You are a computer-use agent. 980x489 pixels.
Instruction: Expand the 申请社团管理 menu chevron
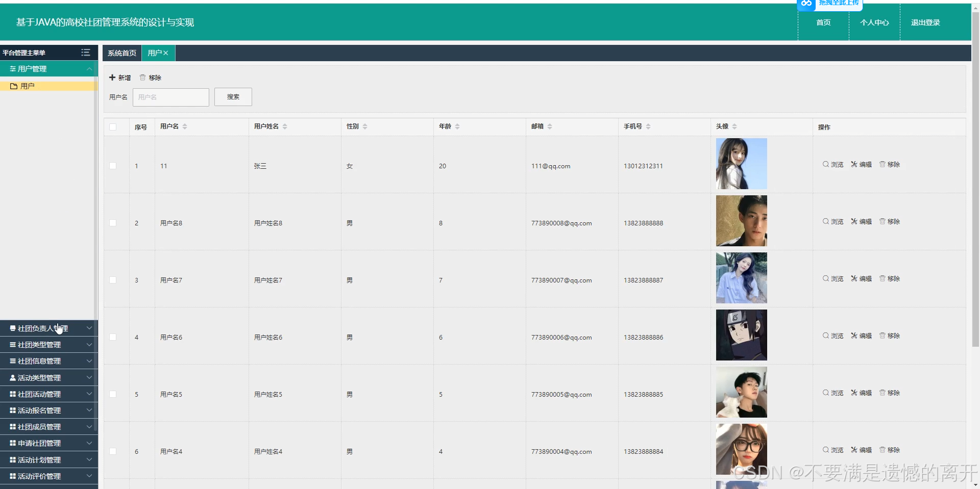coord(89,443)
